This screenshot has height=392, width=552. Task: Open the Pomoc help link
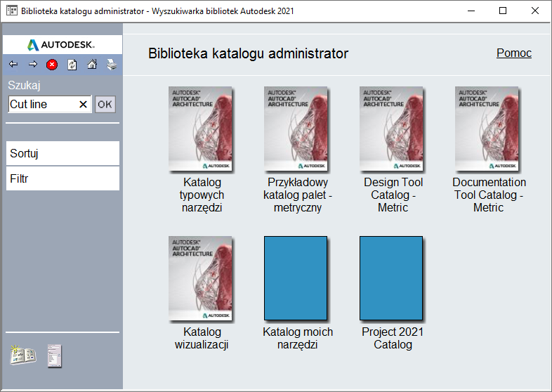click(514, 53)
